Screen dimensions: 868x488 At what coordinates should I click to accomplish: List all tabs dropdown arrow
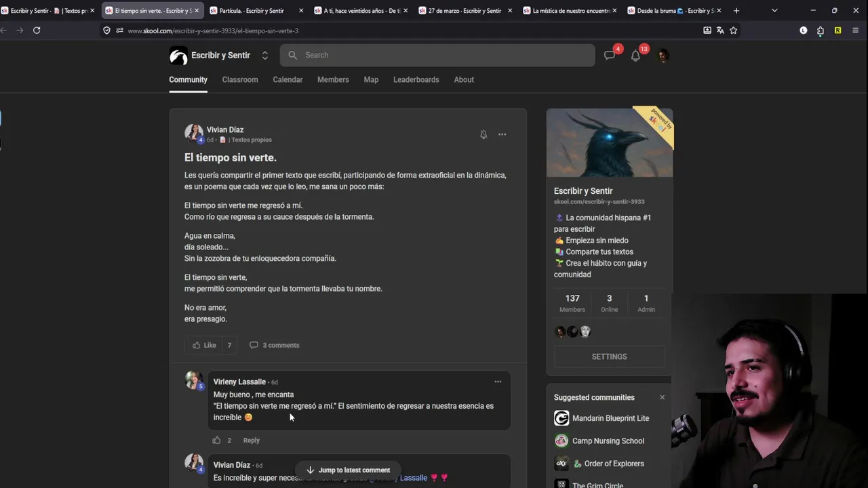tap(774, 11)
